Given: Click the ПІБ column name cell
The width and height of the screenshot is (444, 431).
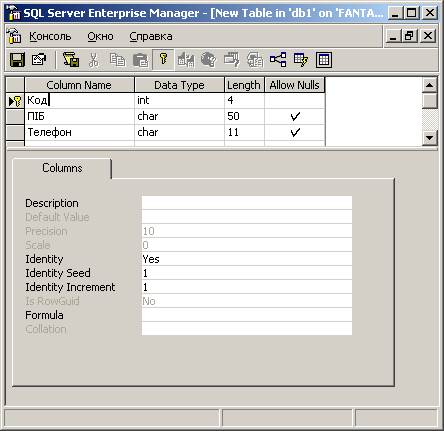Looking at the screenshot, I should click(x=79, y=116).
